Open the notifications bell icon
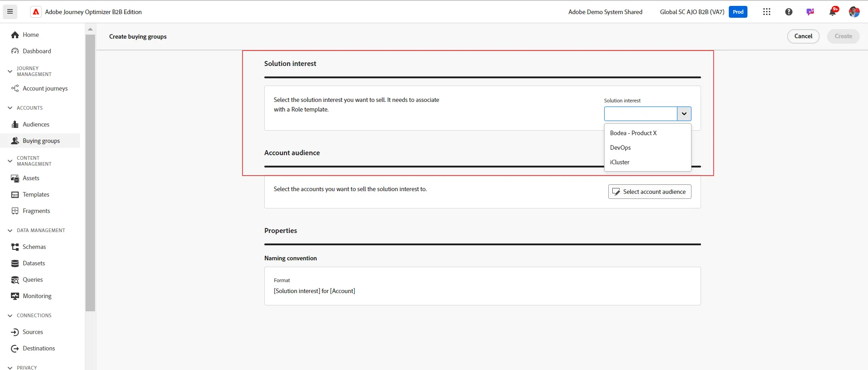This screenshot has width=868, height=370. 833,12
